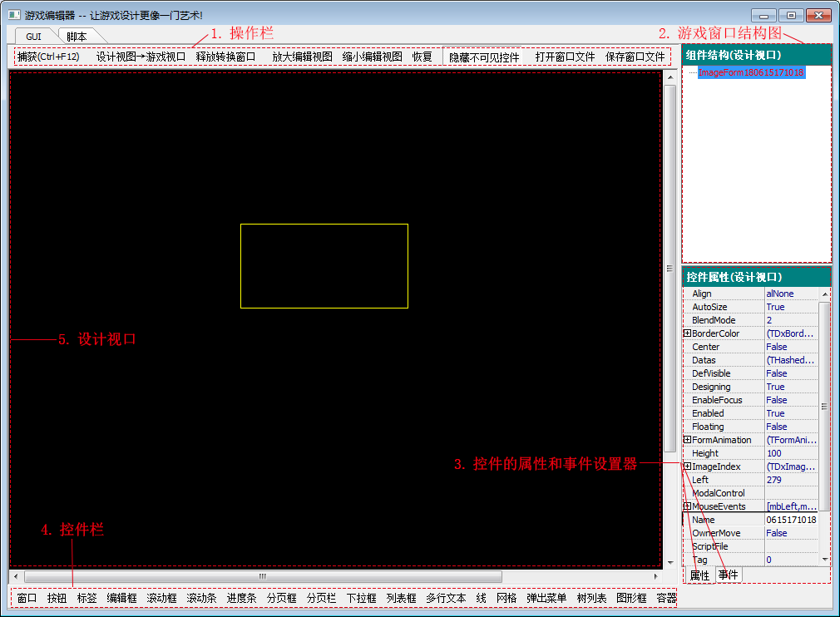Expand the FormAnimation property
This screenshot has width=840, height=617.
687,440
